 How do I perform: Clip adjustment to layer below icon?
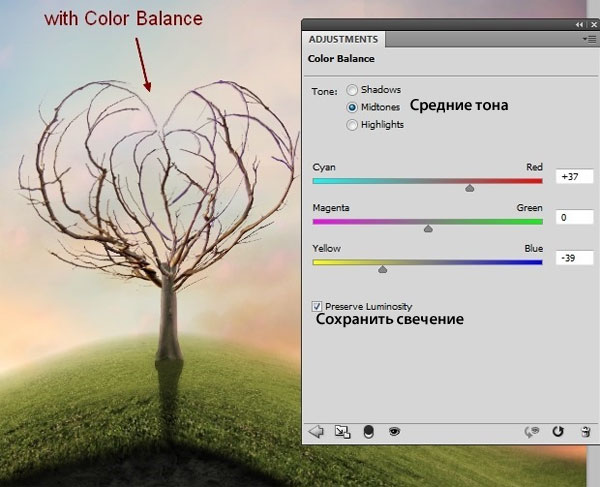coord(368,432)
